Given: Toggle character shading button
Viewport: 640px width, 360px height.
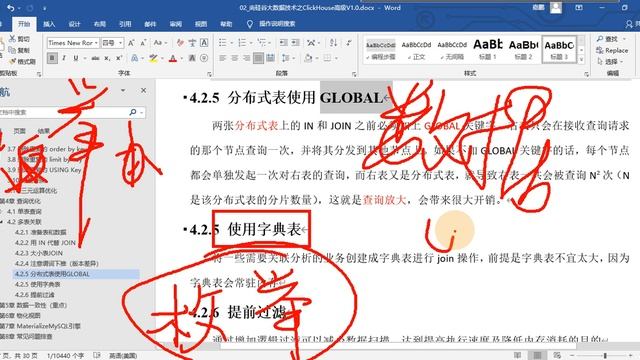Looking at the screenshot, I should pos(192,58).
